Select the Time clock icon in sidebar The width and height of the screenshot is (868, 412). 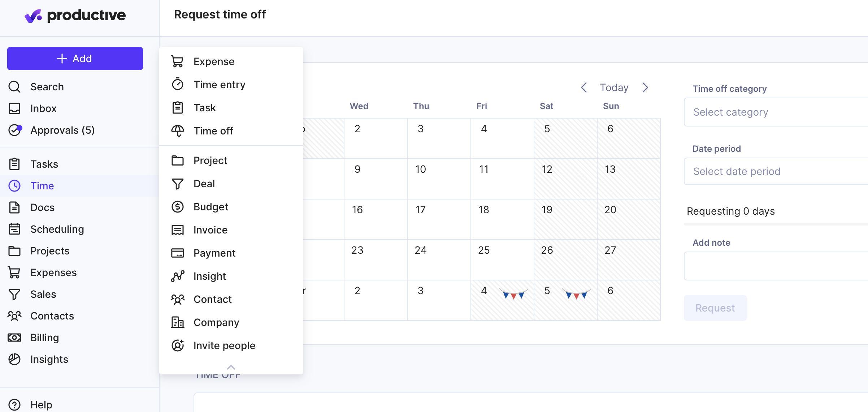[14, 186]
